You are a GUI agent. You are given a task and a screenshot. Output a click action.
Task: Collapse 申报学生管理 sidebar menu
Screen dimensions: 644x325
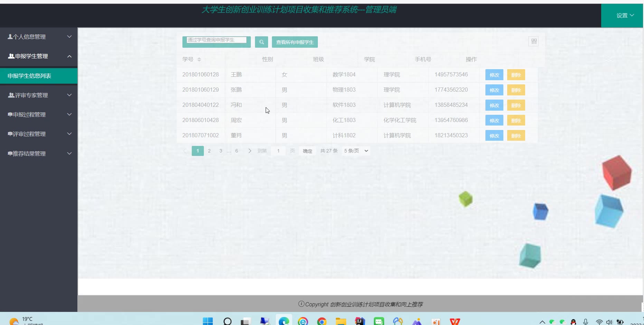pyautogui.click(x=39, y=56)
